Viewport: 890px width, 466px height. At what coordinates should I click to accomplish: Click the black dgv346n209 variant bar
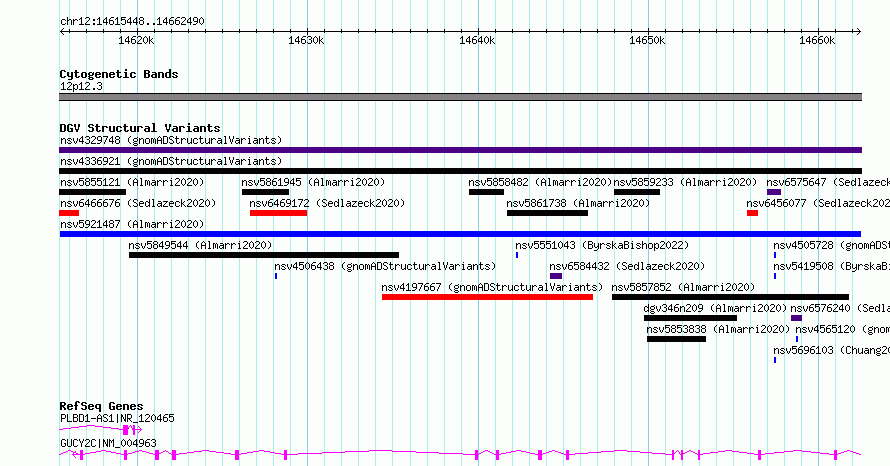pyautogui.click(x=690, y=318)
